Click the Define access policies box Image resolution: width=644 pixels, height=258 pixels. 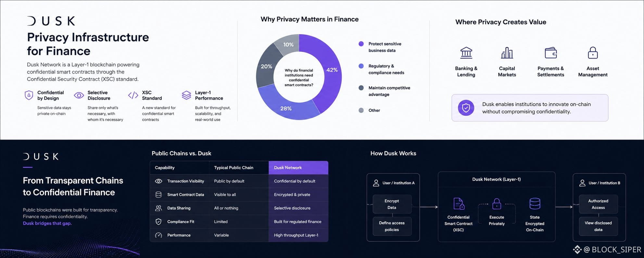pos(392,226)
